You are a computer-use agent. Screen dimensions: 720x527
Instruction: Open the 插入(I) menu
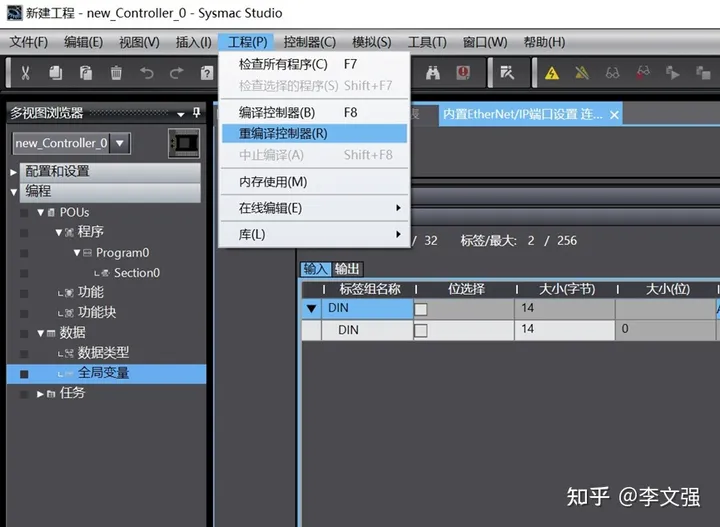coord(193,42)
